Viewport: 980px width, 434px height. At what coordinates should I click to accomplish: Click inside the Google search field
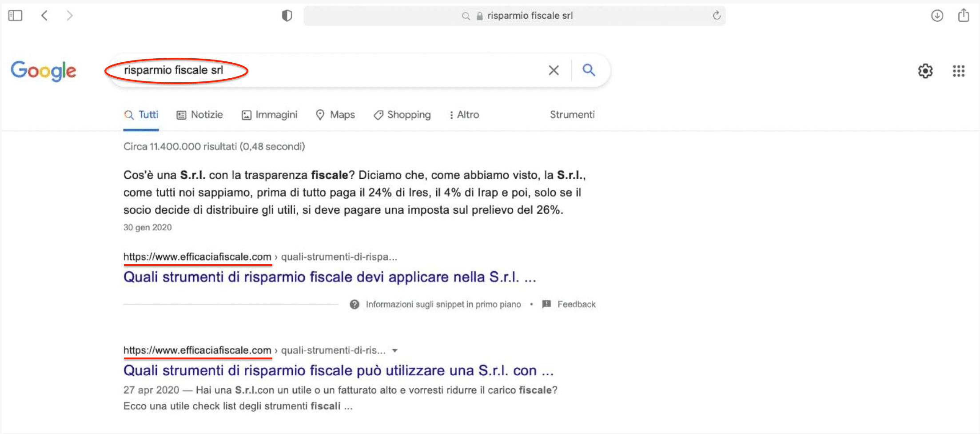pyautogui.click(x=355, y=70)
